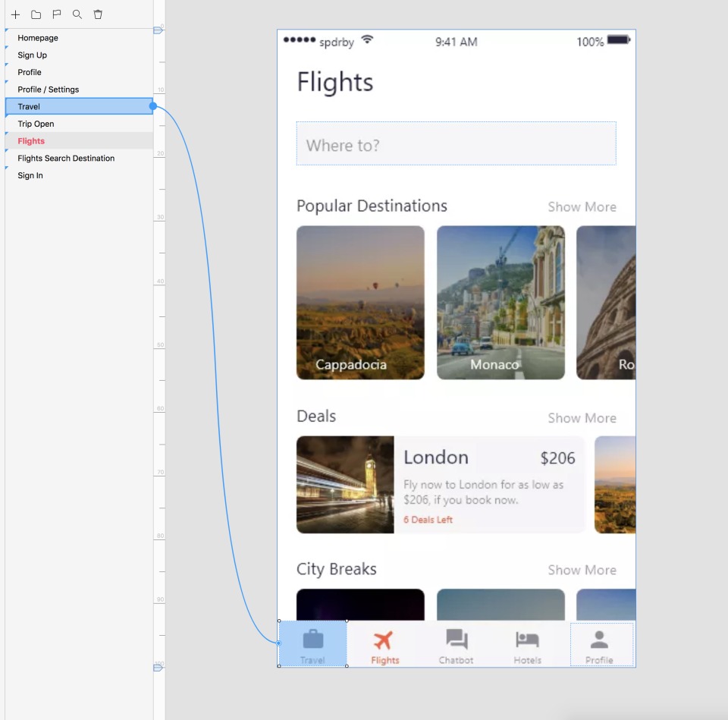
Task: Click the blue link handle on Travel row
Action: coord(153,107)
